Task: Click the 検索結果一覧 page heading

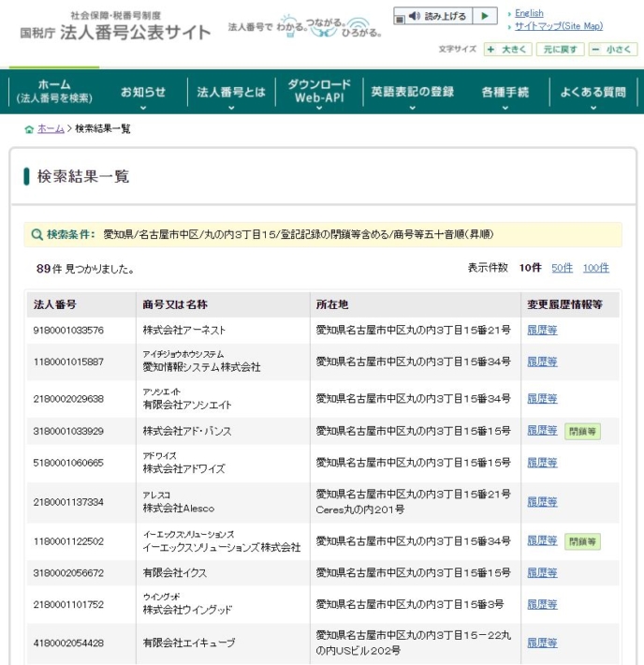Action: coord(83,176)
